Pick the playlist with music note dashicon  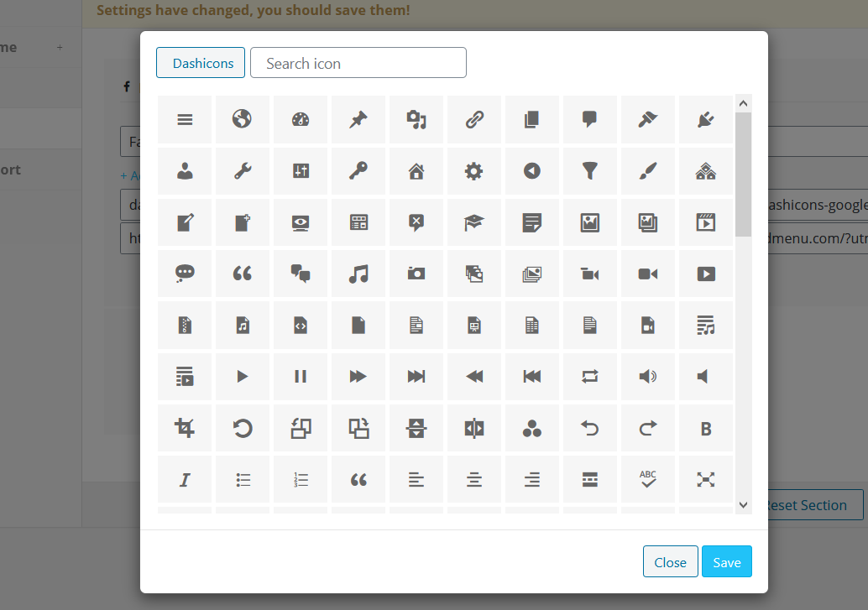[x=706, y=325]
